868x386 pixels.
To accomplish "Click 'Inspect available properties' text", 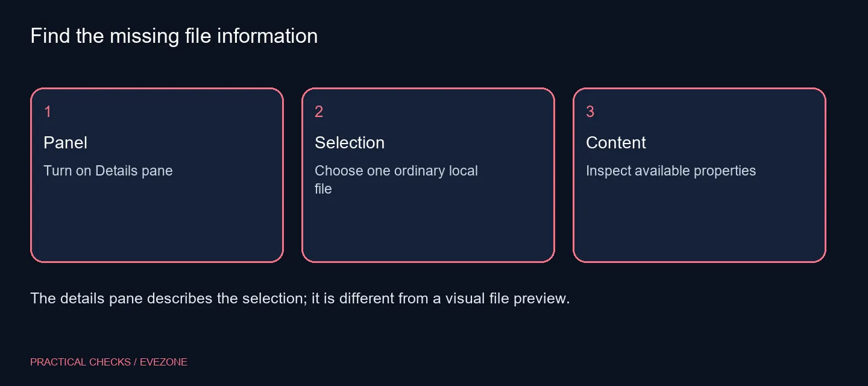I will pyautogui.click(x=671, y=171).
